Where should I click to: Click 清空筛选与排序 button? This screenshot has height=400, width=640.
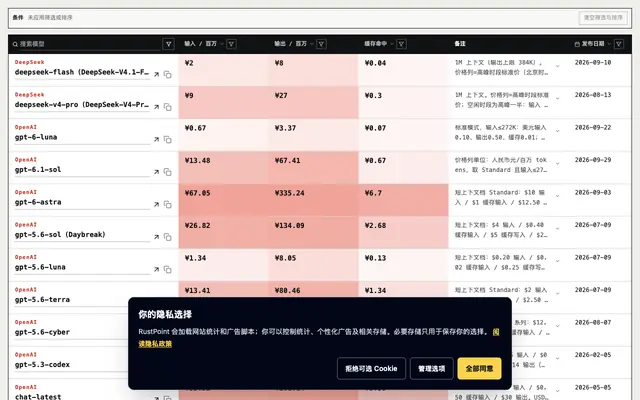pos(603,18)
